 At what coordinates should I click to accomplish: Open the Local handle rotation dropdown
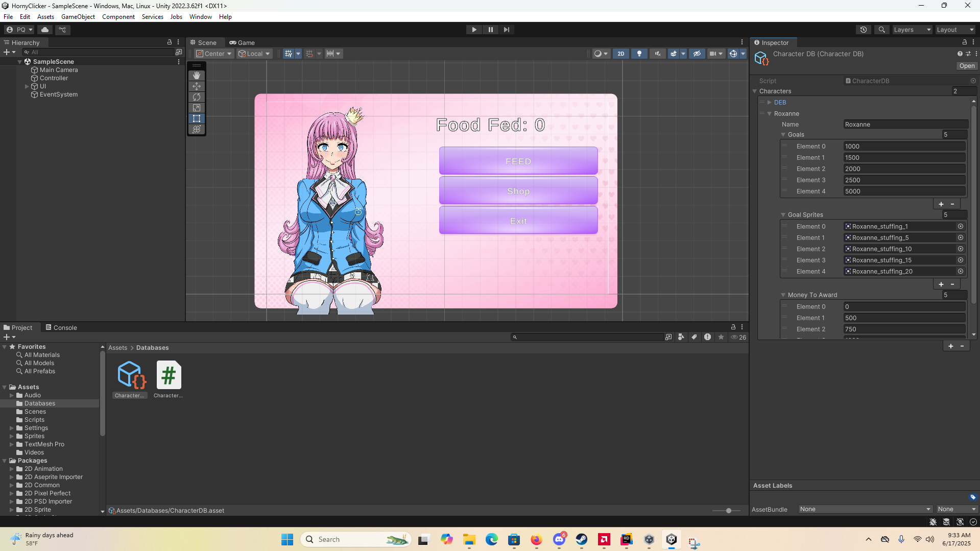[x=254, y=54]
